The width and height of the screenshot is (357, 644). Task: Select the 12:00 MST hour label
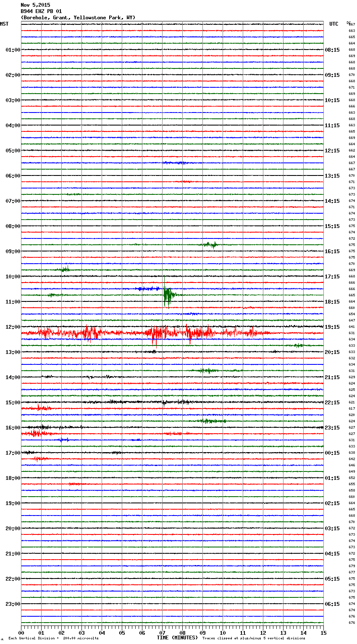(13, 327)
